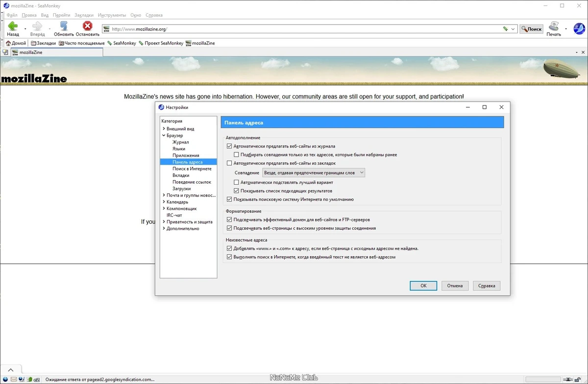Click the OK button in settings
Viewport: 588px width, 384px height.
(423, 286)
